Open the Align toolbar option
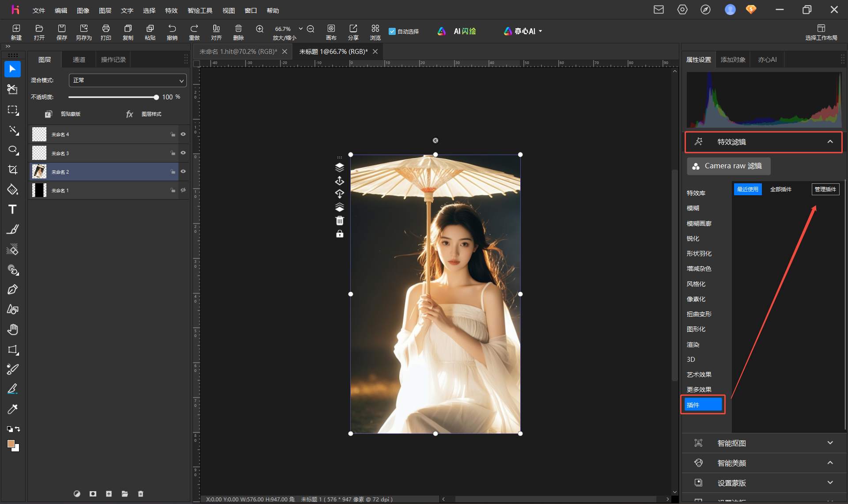848x504 pixels. 216,32
